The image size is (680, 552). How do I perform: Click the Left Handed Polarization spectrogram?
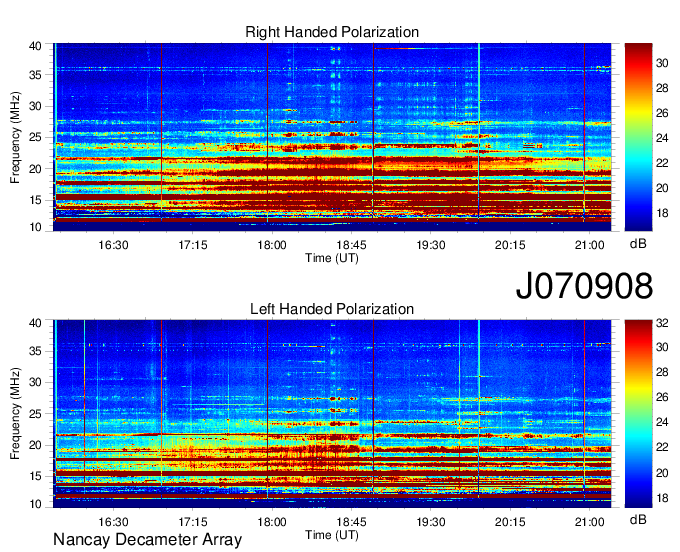[332, 414]
